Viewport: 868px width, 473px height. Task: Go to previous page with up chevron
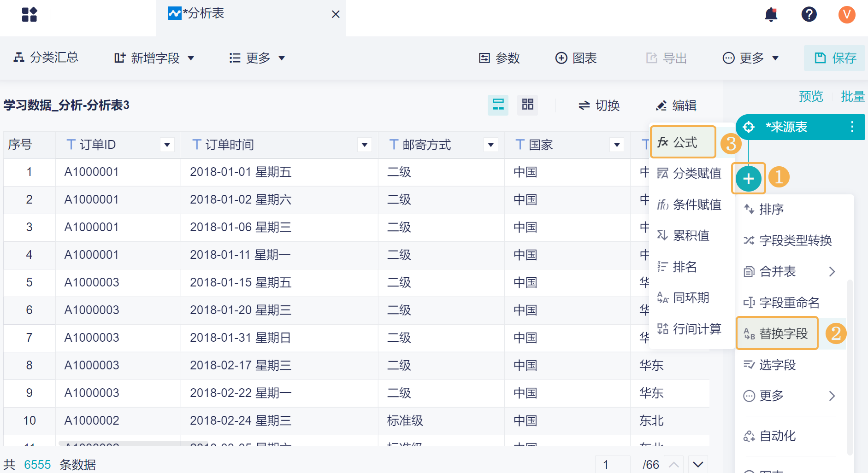coord(673,464)
